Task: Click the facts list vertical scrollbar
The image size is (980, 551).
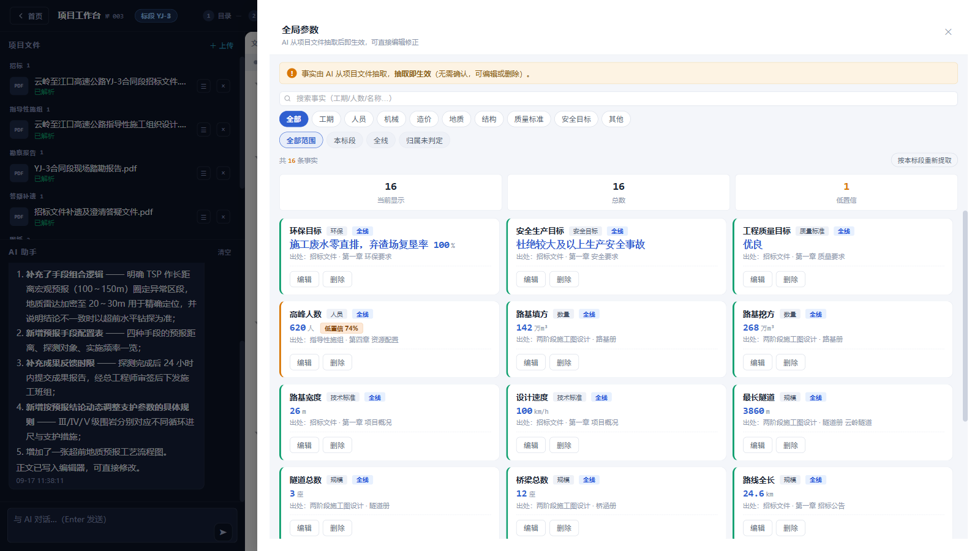Action: pyautogui.click(x=965, y=316)
